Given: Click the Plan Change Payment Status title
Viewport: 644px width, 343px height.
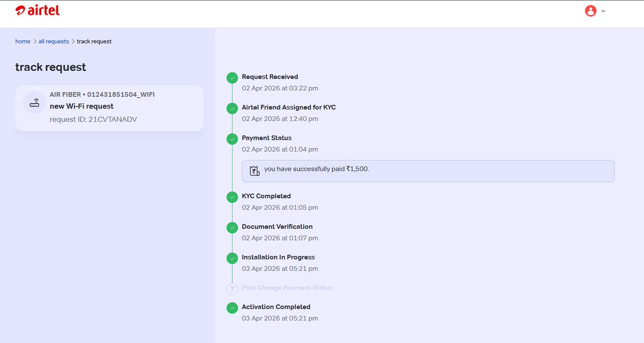Looking at the screenshot, I should 288,288.
